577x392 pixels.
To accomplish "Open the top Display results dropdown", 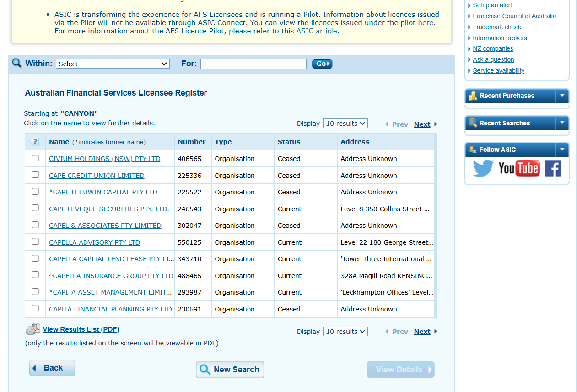I will (345, 124).
